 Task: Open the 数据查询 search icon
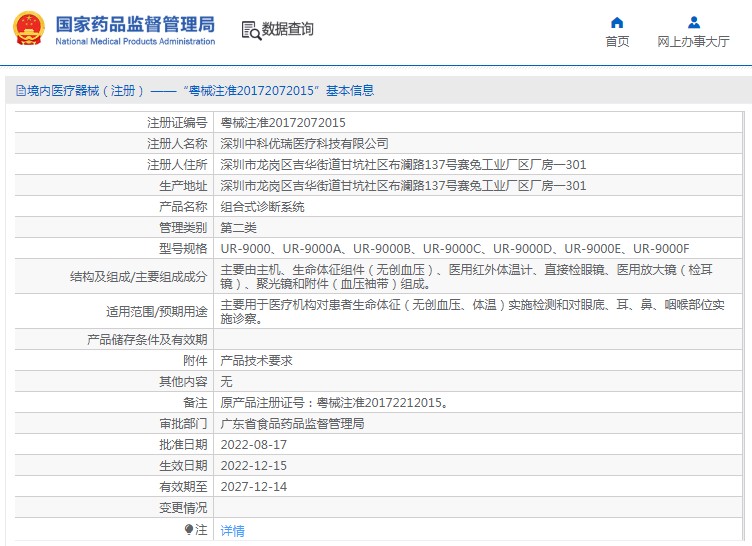(251, 30)
